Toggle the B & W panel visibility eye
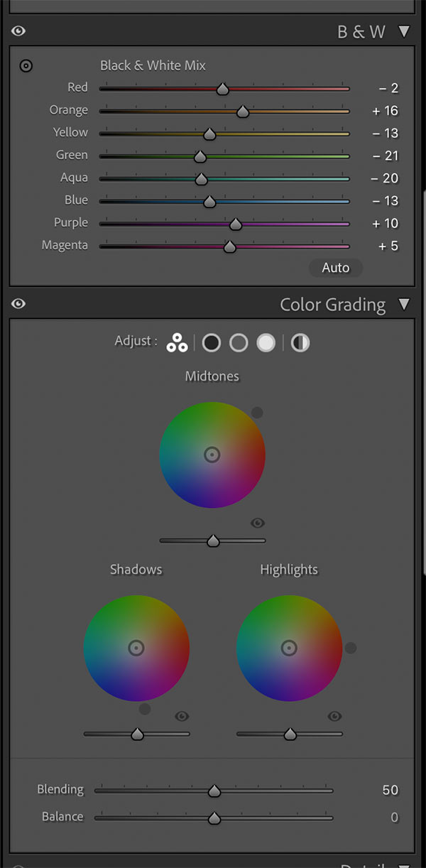The height and width of the screenshot is (868, 426). 18,31
